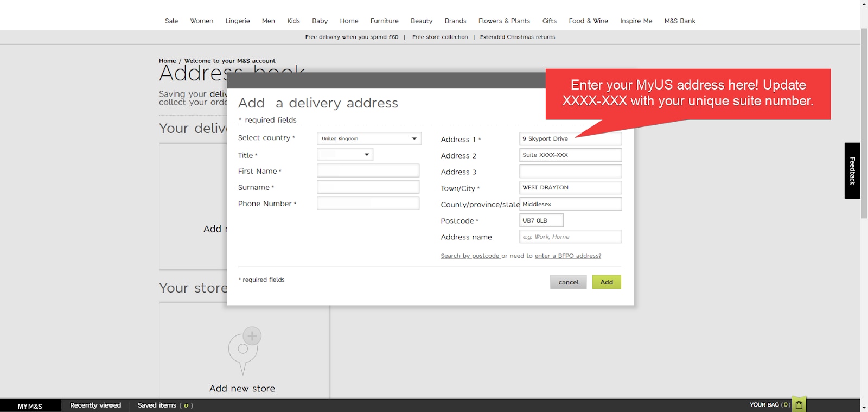Open the Search by postcode link
Viewport: 868px width, 412px height.
(x=470, y=256)
